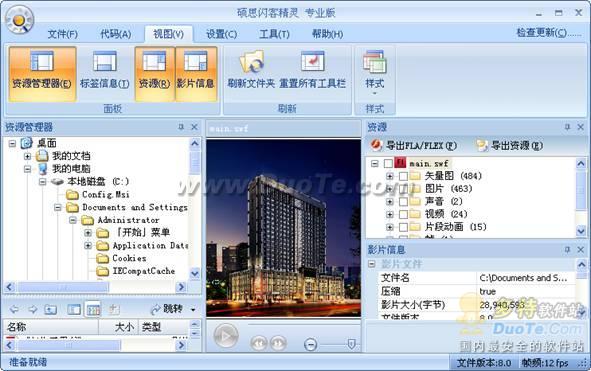
Task: Play the main.swf movie
Action: (226, 335)
